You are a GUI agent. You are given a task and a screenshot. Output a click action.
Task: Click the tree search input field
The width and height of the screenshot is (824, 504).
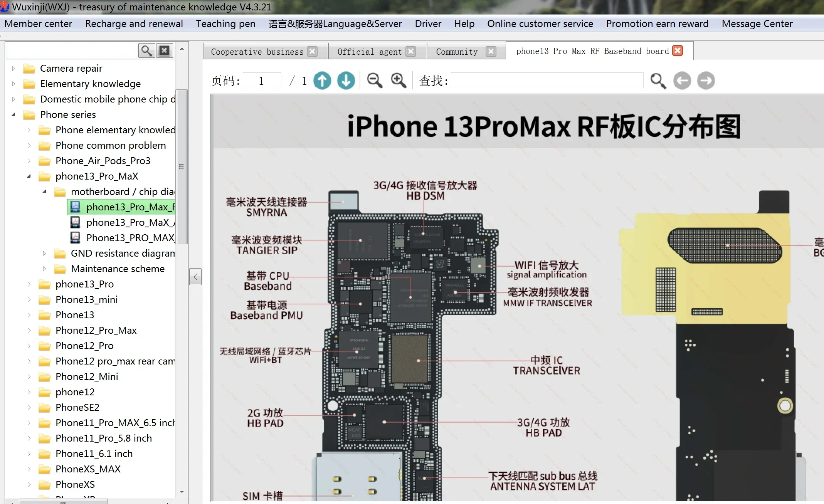(72, 50)
